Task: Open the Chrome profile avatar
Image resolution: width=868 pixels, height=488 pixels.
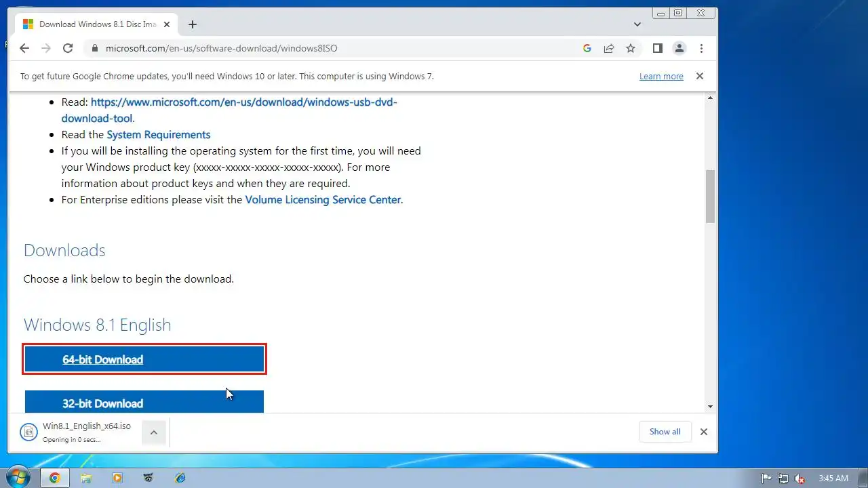Action: (x=679, y=48)
